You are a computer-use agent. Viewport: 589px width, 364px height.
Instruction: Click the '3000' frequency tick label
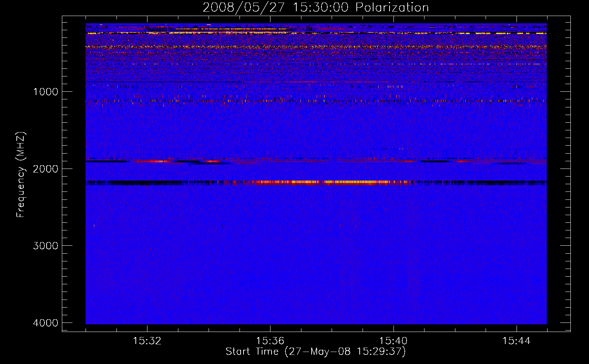tap(46, 246)
